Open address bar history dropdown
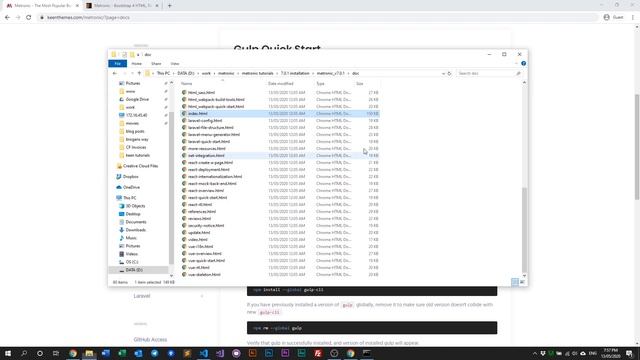The width and height of the screenshot is (640, 360). pyautogui.click(x=443, y=73)
